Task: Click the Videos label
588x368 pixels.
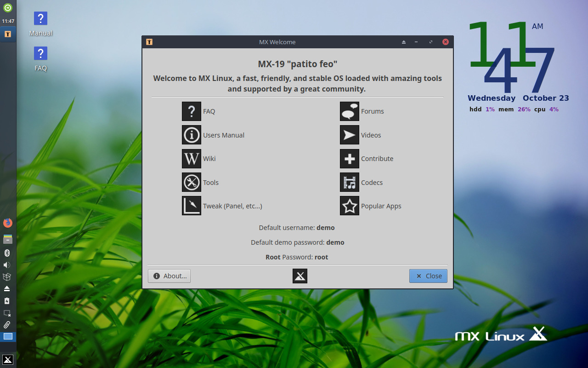Action: 371,135
